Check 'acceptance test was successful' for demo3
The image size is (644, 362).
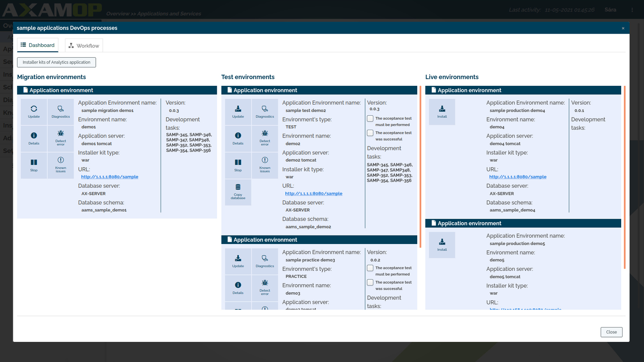click(x=370, y=282)
